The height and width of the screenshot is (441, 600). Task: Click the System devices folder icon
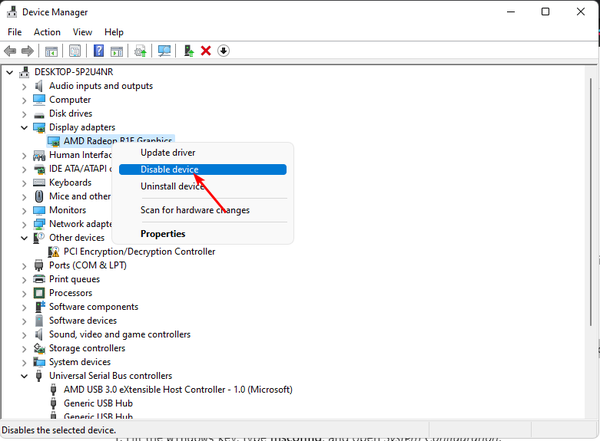pyautogui.click(x=39, y=362)
